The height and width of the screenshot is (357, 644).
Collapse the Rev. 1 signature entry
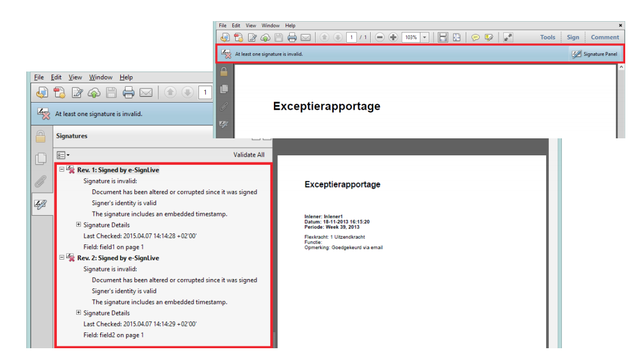click(x=62, y=169)
